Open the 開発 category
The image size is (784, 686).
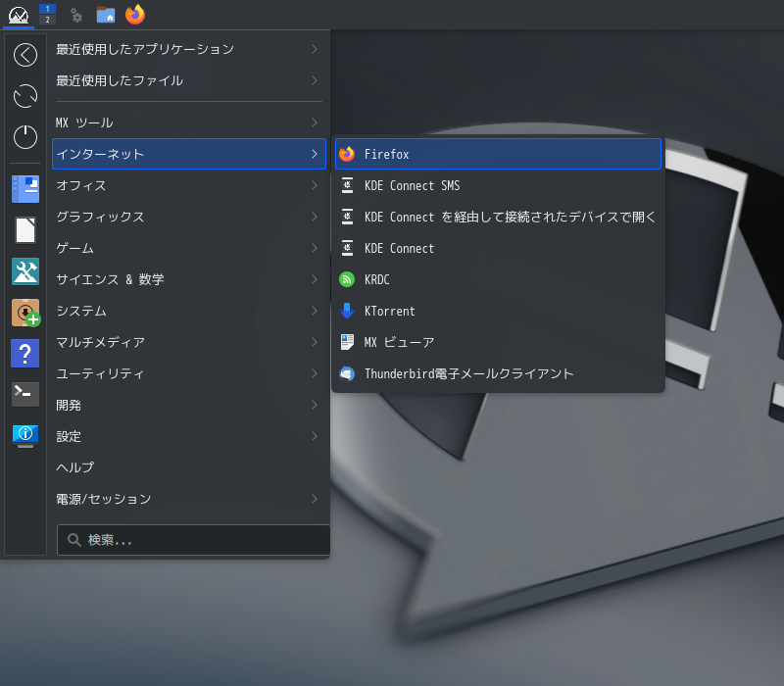click(x=189, y=405)
